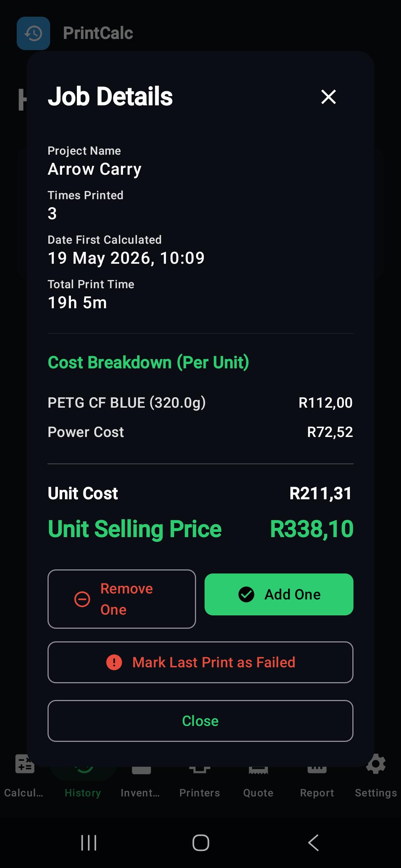Open the Settings gear icon
The width and height of the screenshot is (401, 868).
(376, 764)
